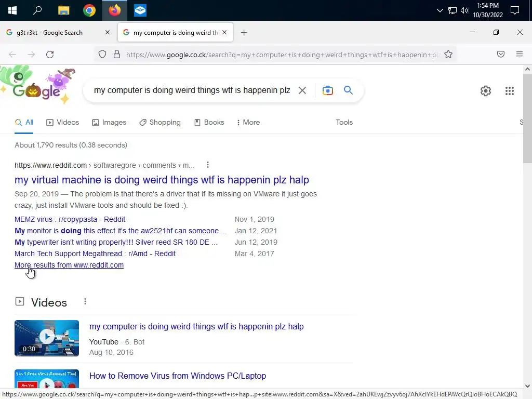The image size is (532, 399).
Task: Save page to Pocket
Action: tap(501, 54)
